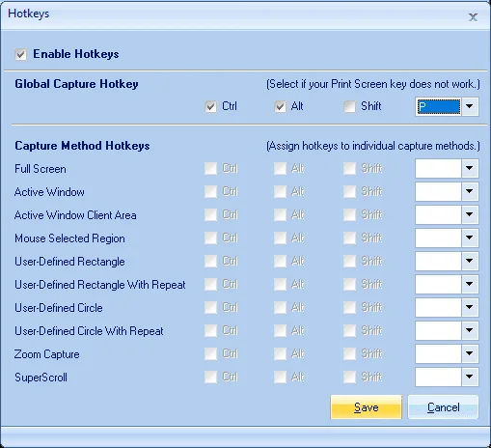Uncheck Ctrl for Global Capture Hotkey
491x448 pixels.
tap(210, 106)
